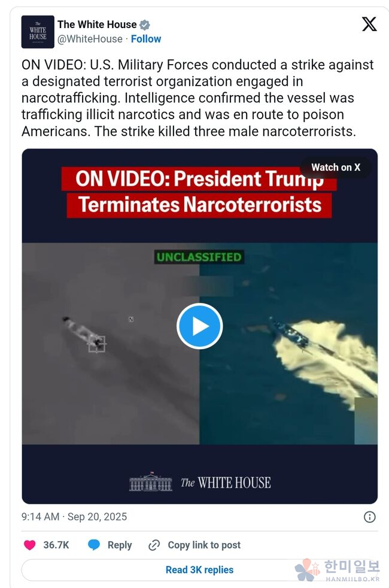Click the UNCLASSIFIED label in video

coord(199,257)
